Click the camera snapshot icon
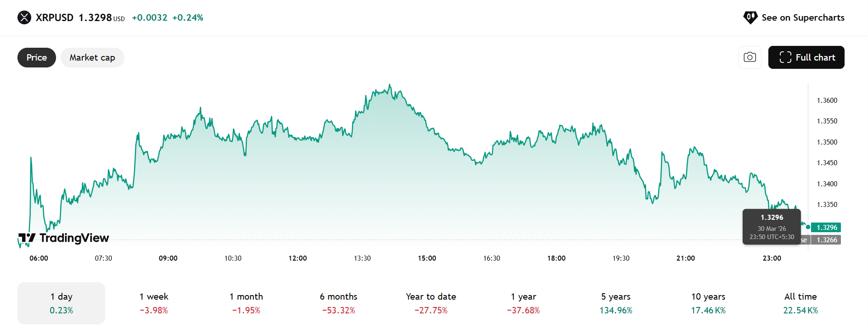The height and width of the screenshot is (329, 868). coord(750,57)
